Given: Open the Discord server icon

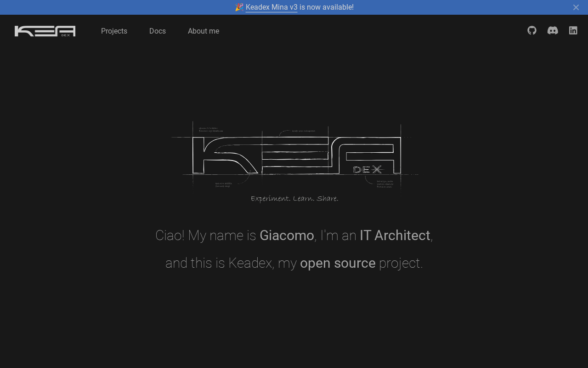Looking at the screenshot, I should click(x=553, y=30).
